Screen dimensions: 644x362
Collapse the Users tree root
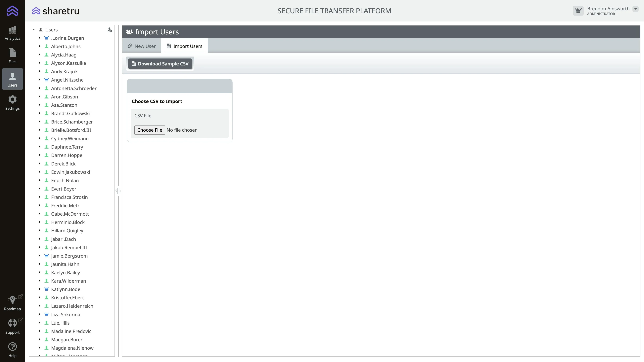34,30
